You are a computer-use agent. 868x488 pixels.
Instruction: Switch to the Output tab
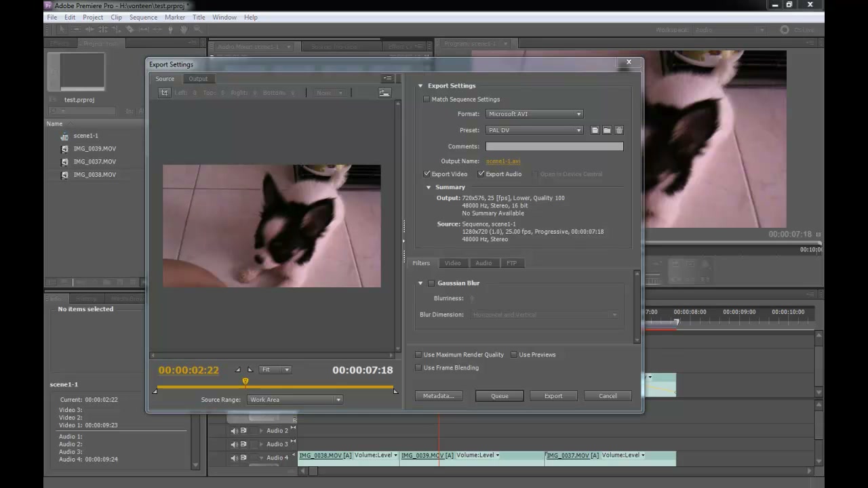click(198, 79)
